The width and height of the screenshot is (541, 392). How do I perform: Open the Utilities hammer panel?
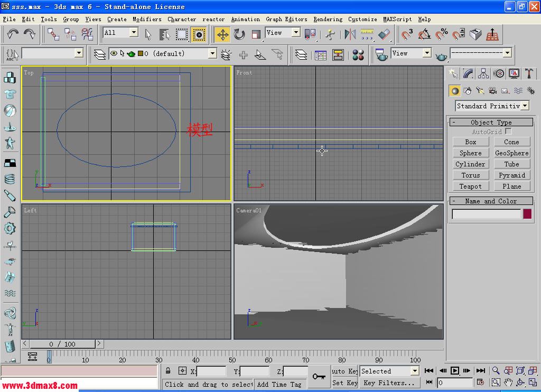click(528, 73)
